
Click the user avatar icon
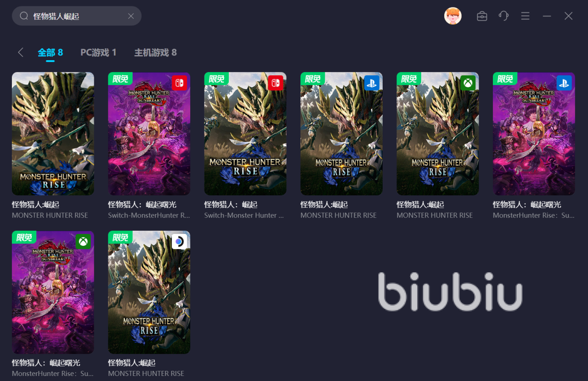(x=452, y=16)
